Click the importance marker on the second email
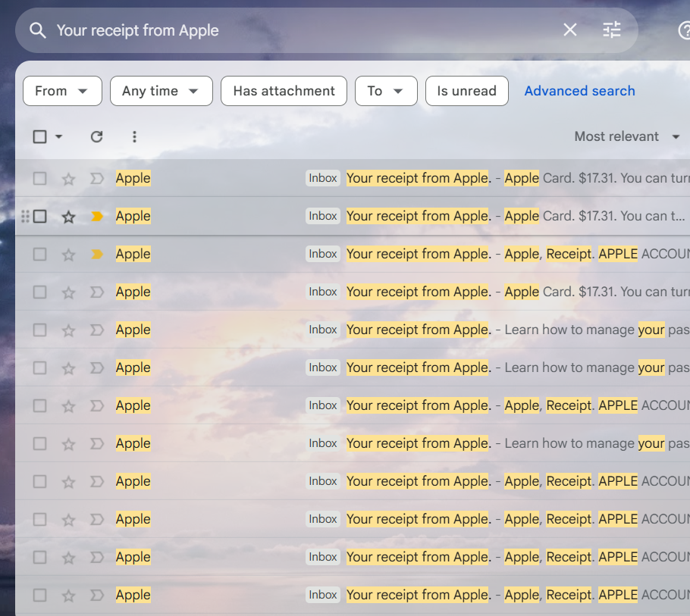 [96, 216]
